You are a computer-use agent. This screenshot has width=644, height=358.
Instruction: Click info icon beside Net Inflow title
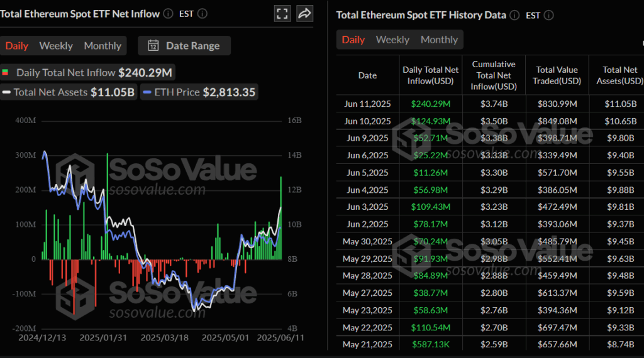(168, 13)
